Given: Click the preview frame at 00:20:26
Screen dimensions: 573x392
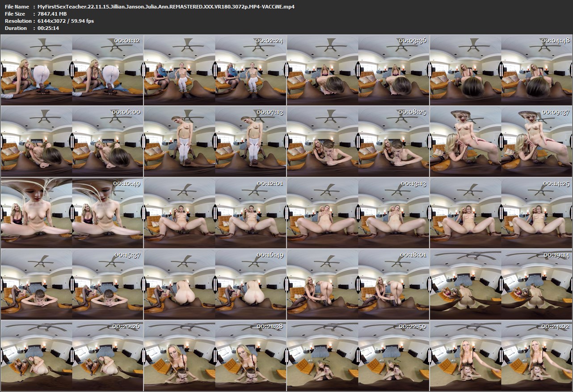Looking at the screenshot, I should 72,356.
